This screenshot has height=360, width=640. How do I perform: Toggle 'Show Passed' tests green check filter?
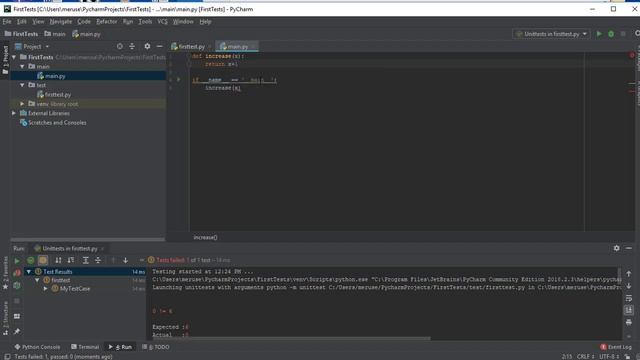31,260
